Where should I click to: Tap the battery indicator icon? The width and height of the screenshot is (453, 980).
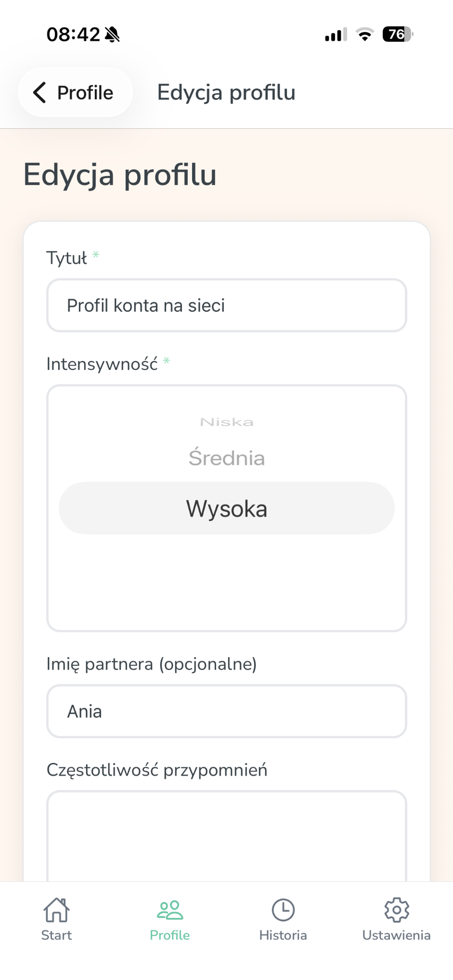click(x=398, y=34)
